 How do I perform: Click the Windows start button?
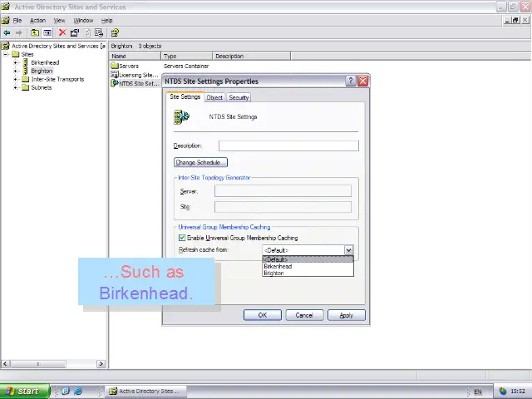[x=25, y=392]
